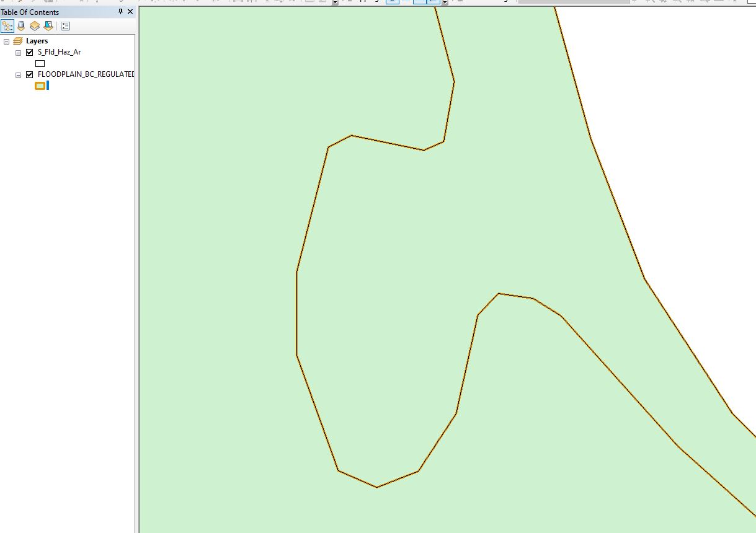
Task: Collapse the S_Fld_Haz_Ar legend
Action: coord(17,52)
